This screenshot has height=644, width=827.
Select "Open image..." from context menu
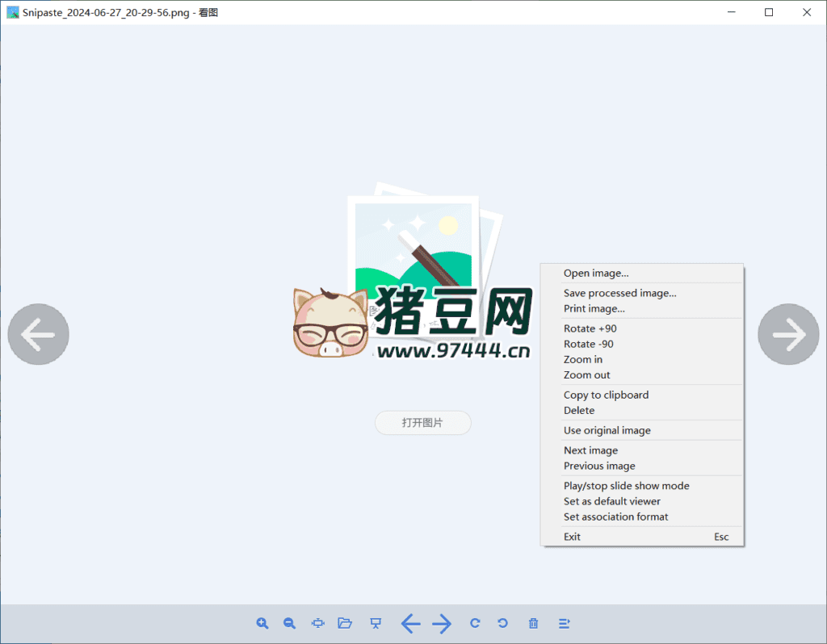tap(596, 274)
